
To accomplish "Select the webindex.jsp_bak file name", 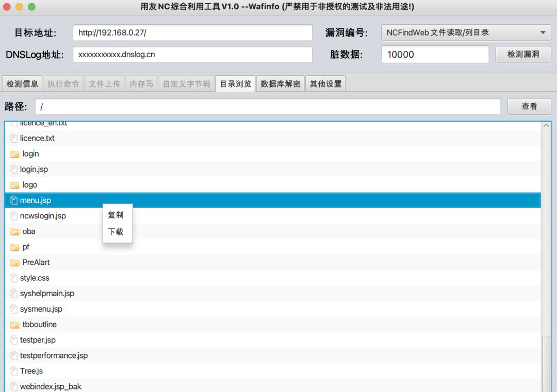I will 51,386.
